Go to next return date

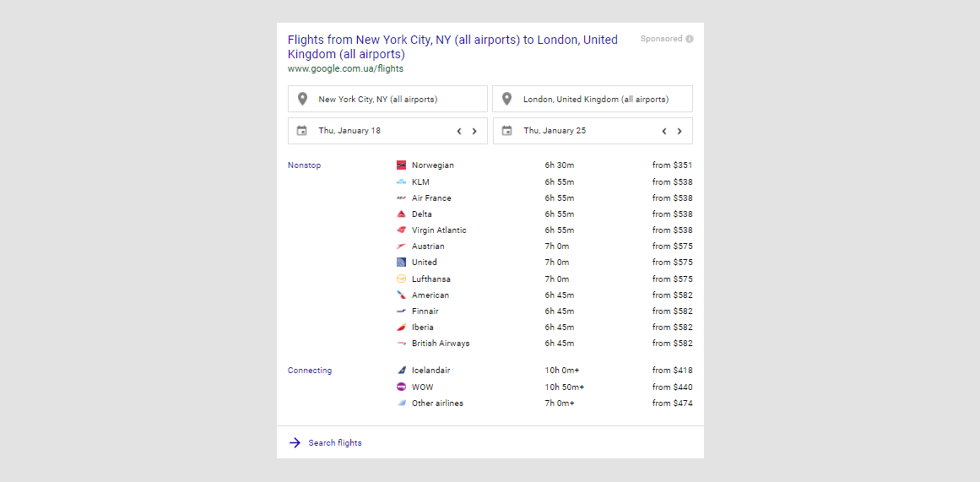coord(680,131)
